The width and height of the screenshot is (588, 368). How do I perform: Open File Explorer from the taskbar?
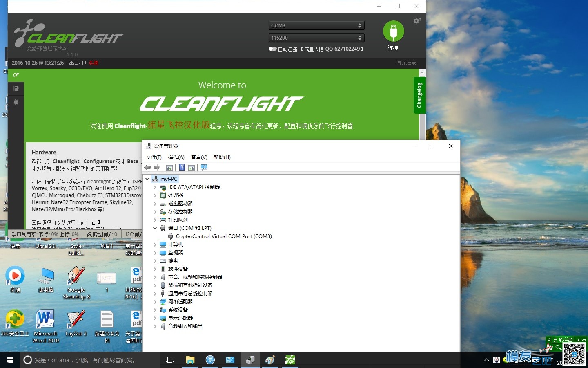coord(190,360)
